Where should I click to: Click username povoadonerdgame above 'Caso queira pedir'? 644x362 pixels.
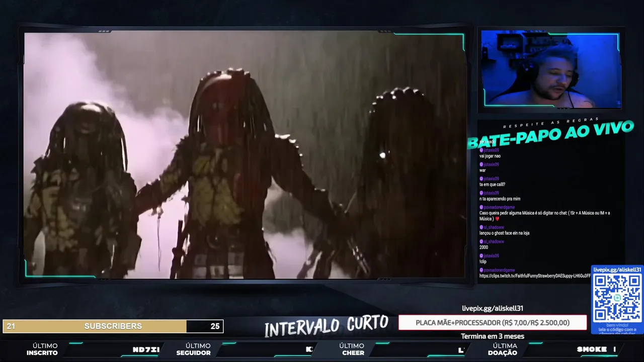(500, 207)
